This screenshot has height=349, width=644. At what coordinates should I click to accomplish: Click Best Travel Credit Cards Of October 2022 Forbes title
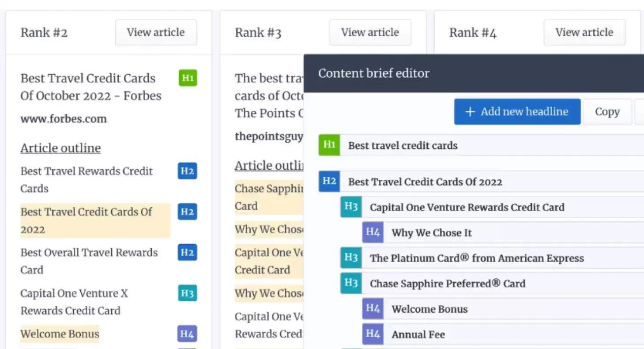tap(91, 87)
